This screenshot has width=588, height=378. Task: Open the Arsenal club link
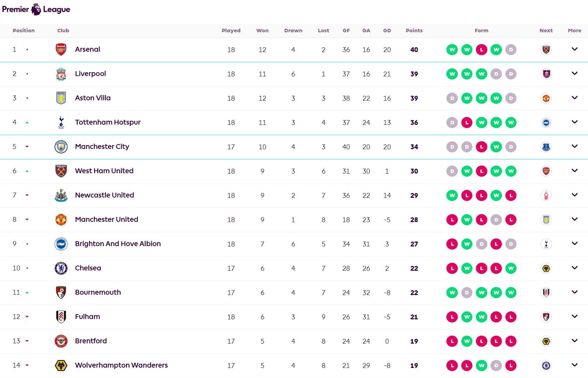click(87, 49)
